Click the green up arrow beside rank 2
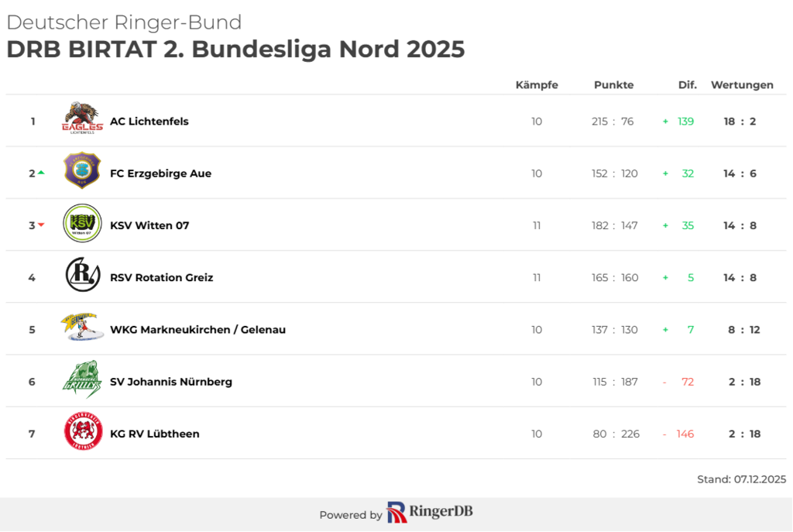 point(41,172)
